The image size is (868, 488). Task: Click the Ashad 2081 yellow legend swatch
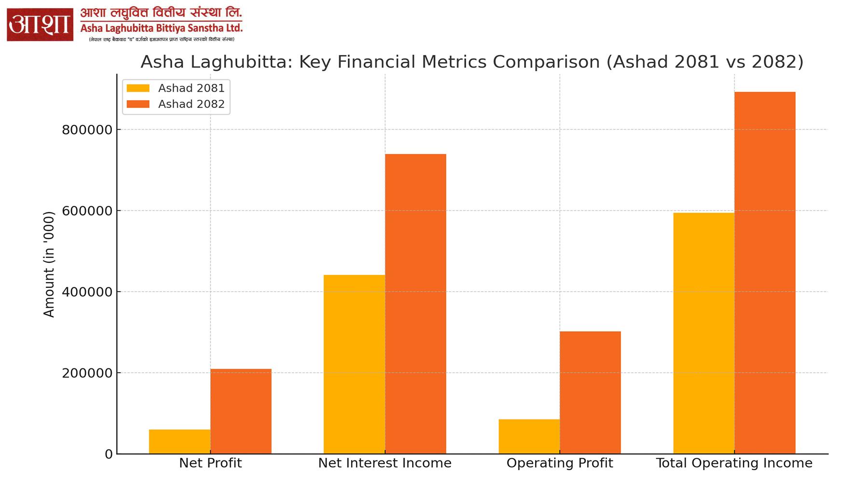tap(138, 88)
